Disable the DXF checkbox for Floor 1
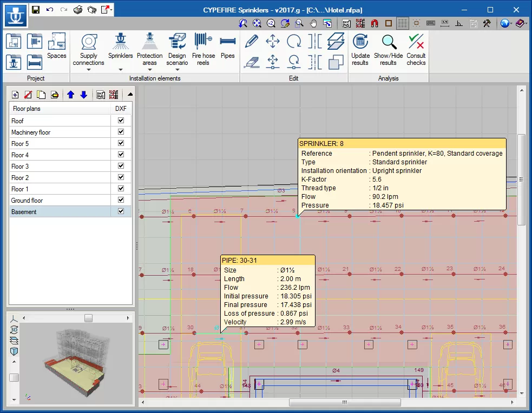 tap(121, 188)
